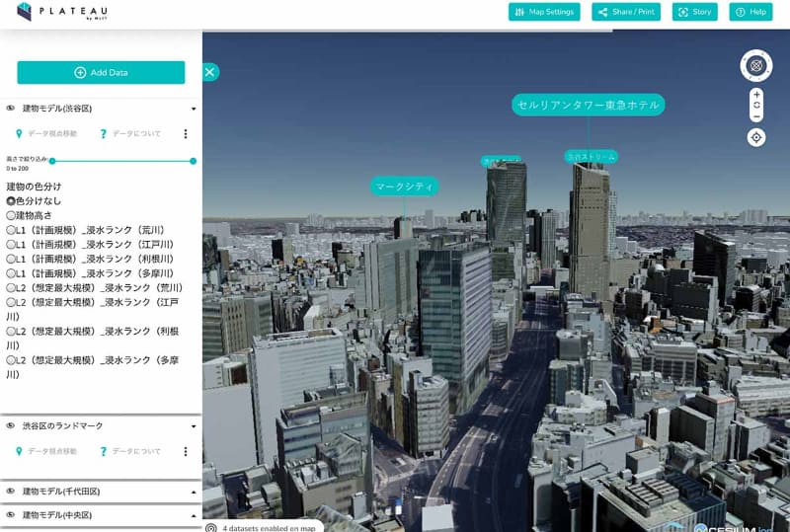Click the 0 to 200 height range text
790x532 pixels.
coord(17,169)
